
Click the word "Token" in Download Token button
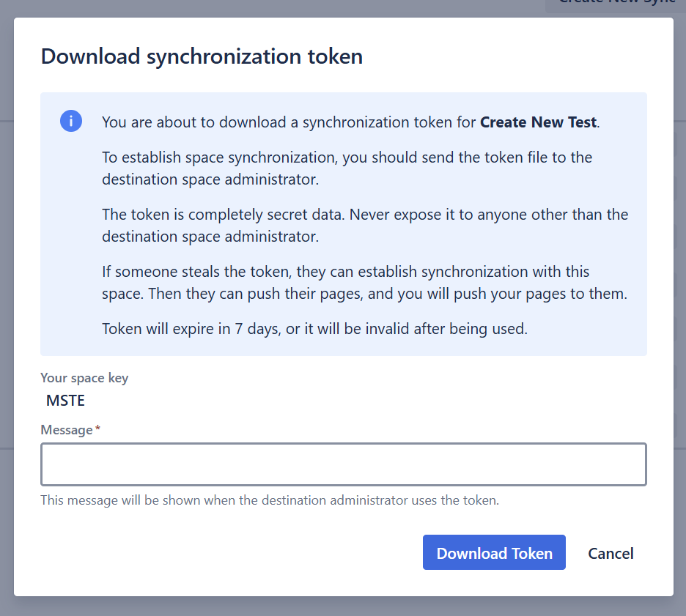click(x=532, y=554)
